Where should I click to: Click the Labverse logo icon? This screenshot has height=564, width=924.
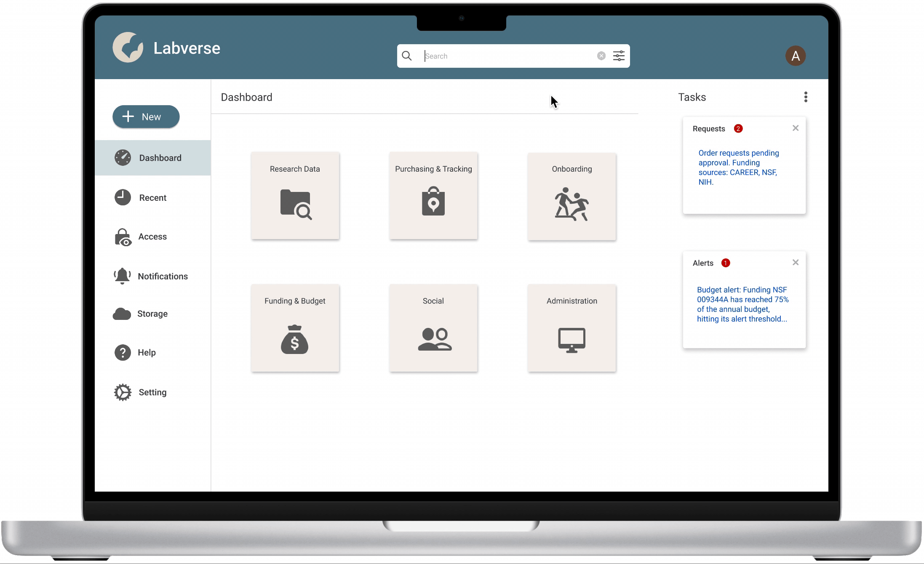128,48
